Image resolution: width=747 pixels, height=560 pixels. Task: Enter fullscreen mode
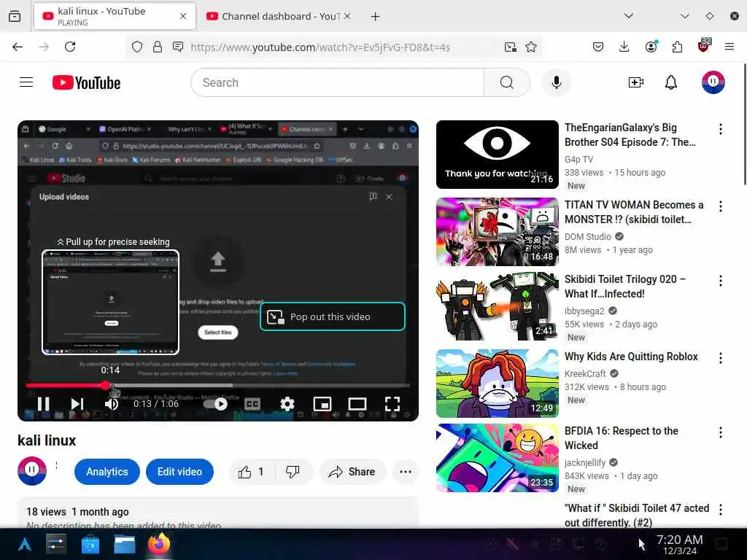pos(392,404)
